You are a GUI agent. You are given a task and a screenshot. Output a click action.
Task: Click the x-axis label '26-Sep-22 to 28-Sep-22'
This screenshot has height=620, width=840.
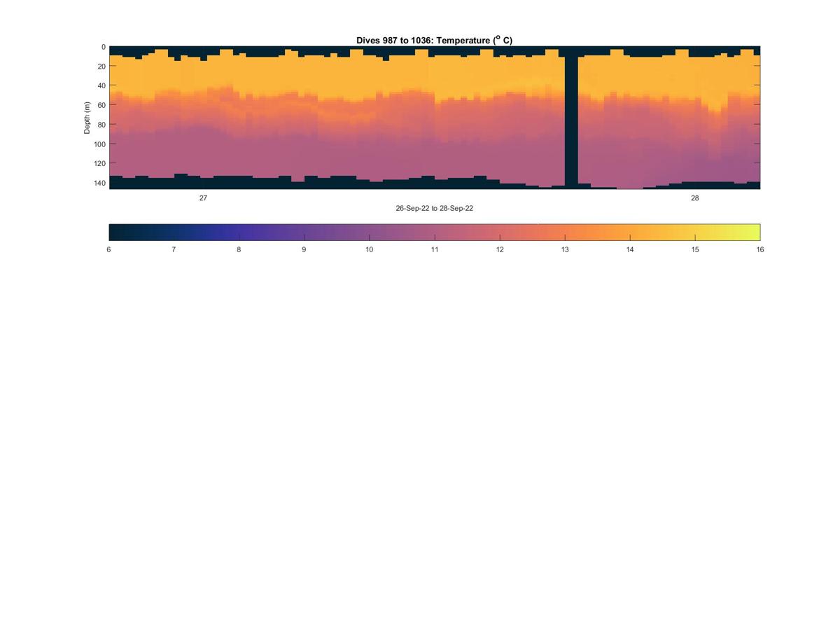pyautogui.click(x=434, y=209)
